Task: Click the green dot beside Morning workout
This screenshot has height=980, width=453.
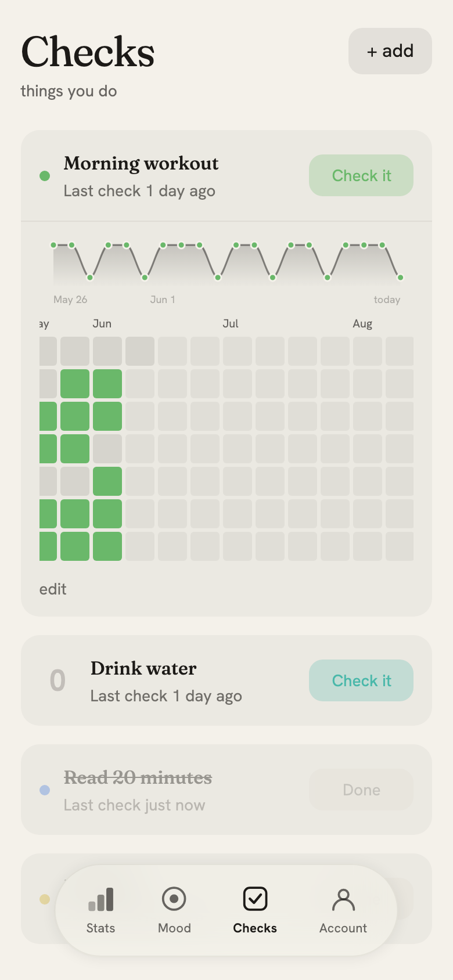Action: 45,176
